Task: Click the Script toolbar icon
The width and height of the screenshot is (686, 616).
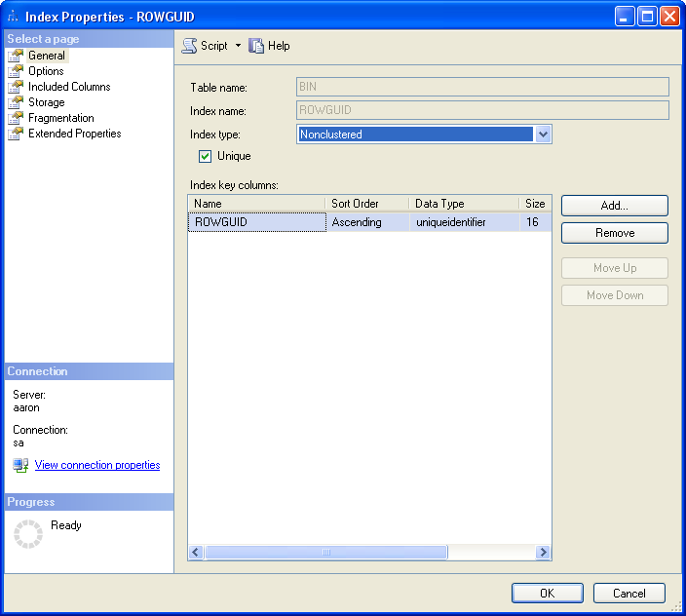Action: coord(190,46)
